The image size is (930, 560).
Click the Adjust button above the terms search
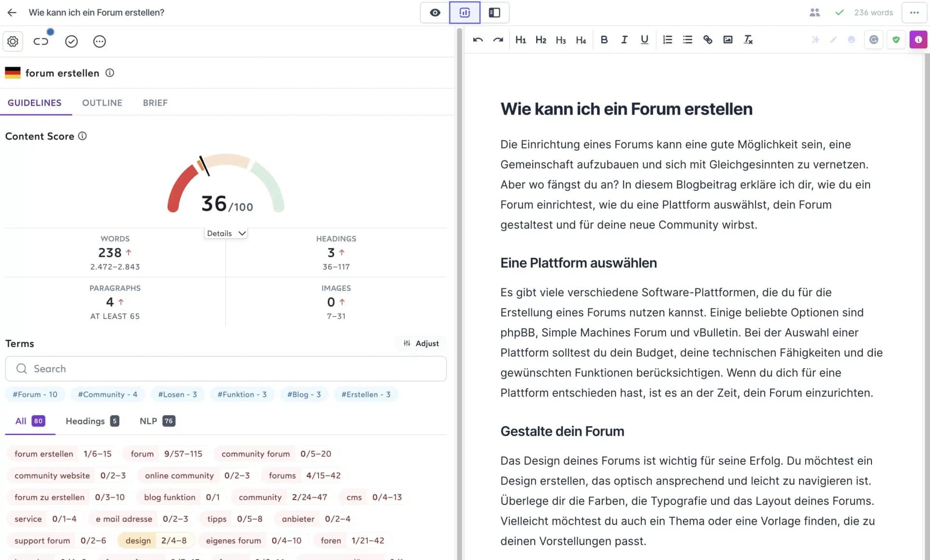(x=421, y=343)
